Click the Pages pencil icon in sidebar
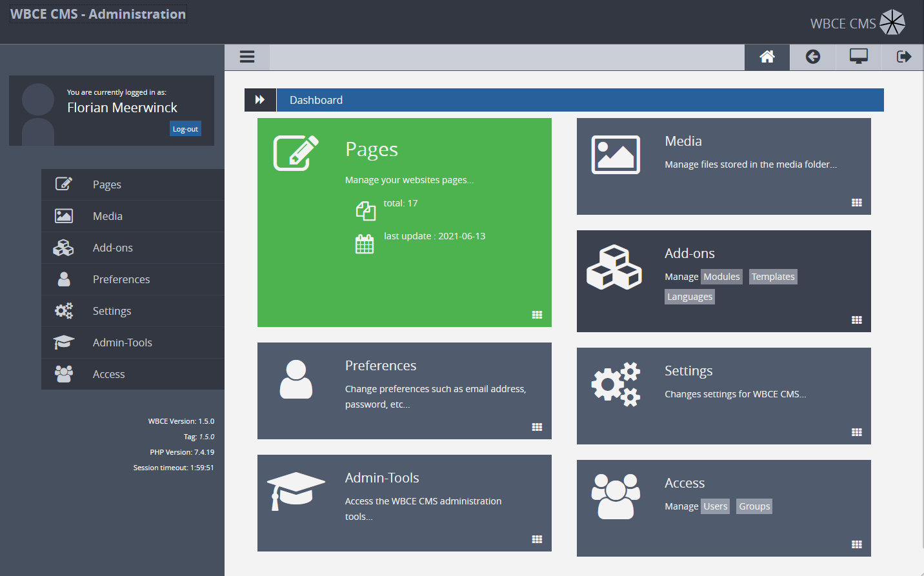This screenshot has width=924, height=576. [63, 184]
